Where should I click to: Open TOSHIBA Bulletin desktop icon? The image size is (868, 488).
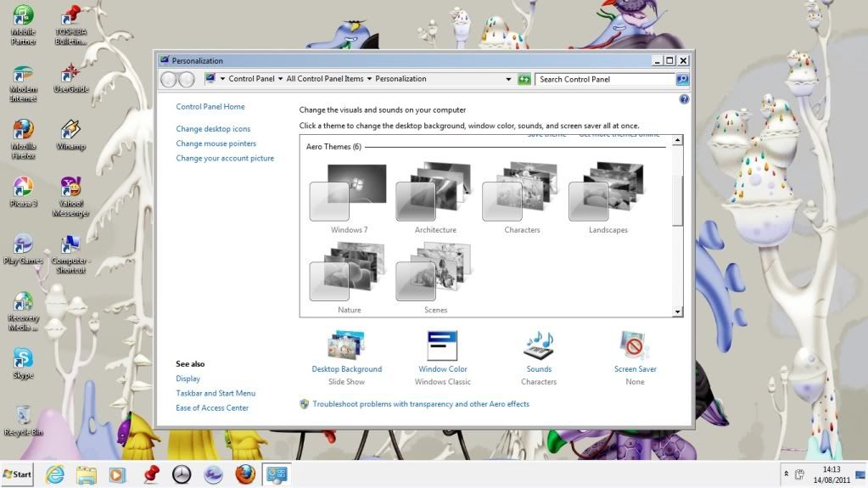(x=70, y=25)
